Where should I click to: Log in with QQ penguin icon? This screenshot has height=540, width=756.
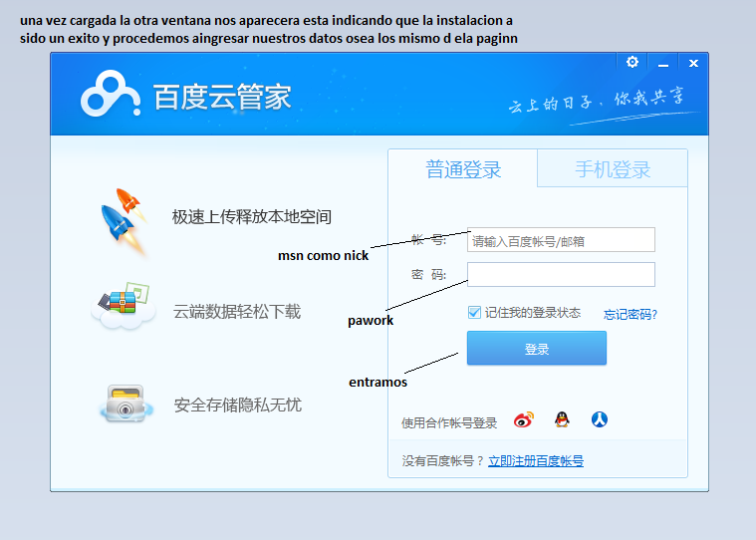(x=562, y=419)
